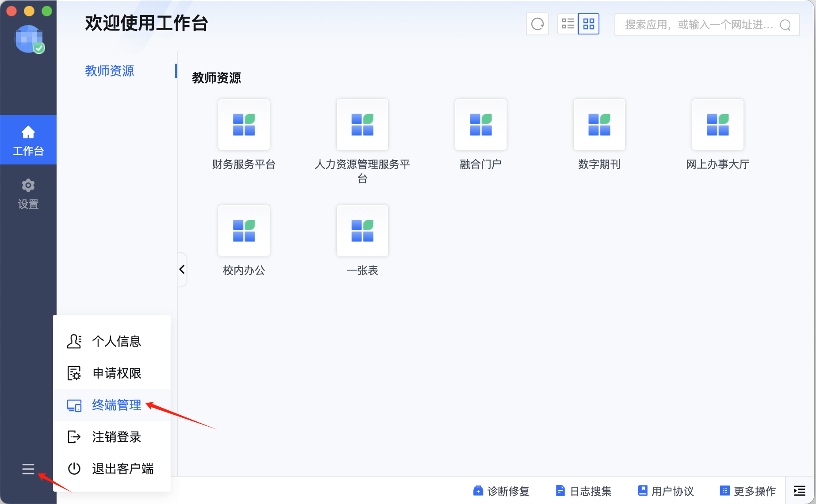Switch to grid view layout

pos(589,24)
